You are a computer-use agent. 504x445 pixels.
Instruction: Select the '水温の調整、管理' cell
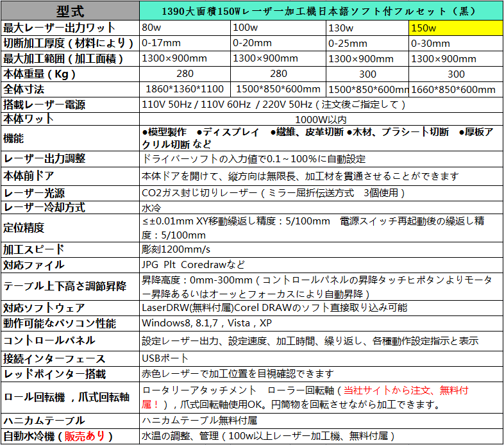point(321,436)
